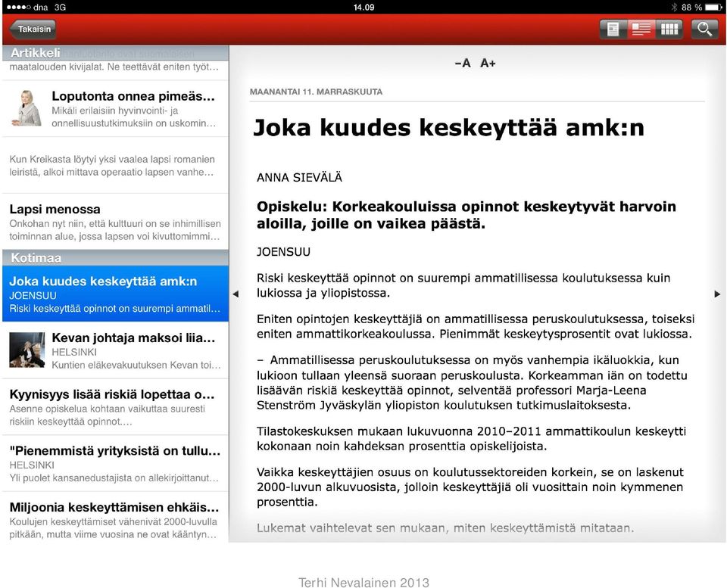Select the highlighted 'Joka kuudes keskeyttää amk:n' row
The height and width of the screenshot is (588, 727).
[115, 294]
